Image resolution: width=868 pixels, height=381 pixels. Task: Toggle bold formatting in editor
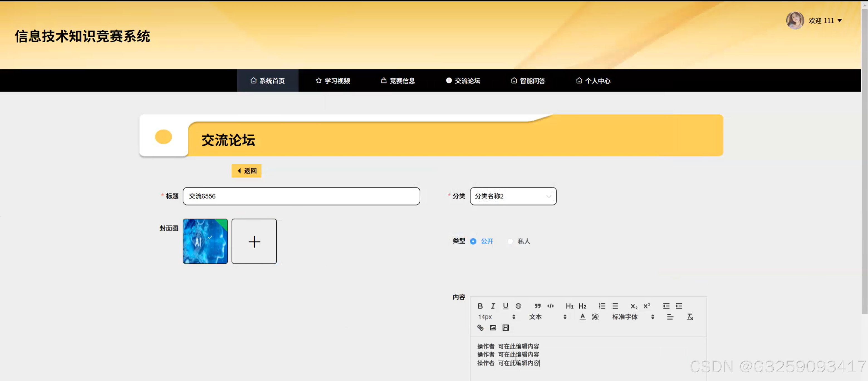[x=480, y=306]
